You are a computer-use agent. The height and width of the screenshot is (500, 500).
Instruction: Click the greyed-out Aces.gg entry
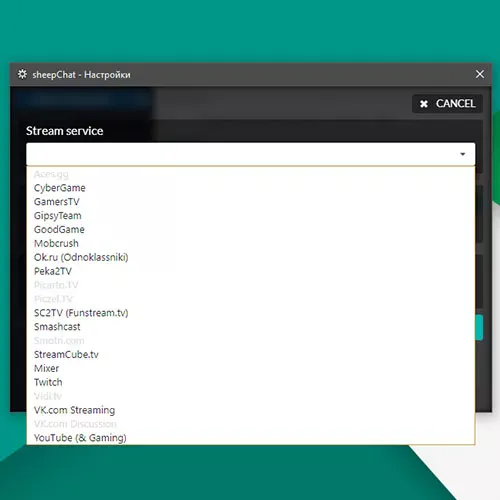click(x=251, y=174)
